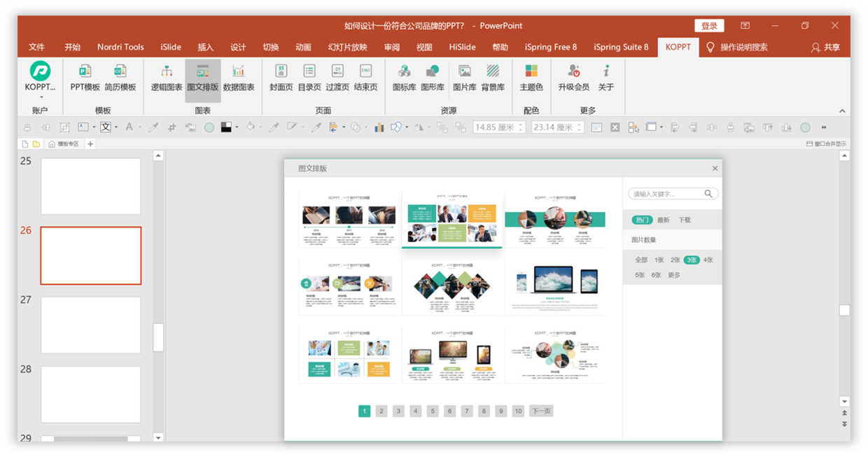Image resolution: width=868 pixels, height=457 pixels.
Task: Collapse the ribbon with the chevron
Action: pos(842,111)
